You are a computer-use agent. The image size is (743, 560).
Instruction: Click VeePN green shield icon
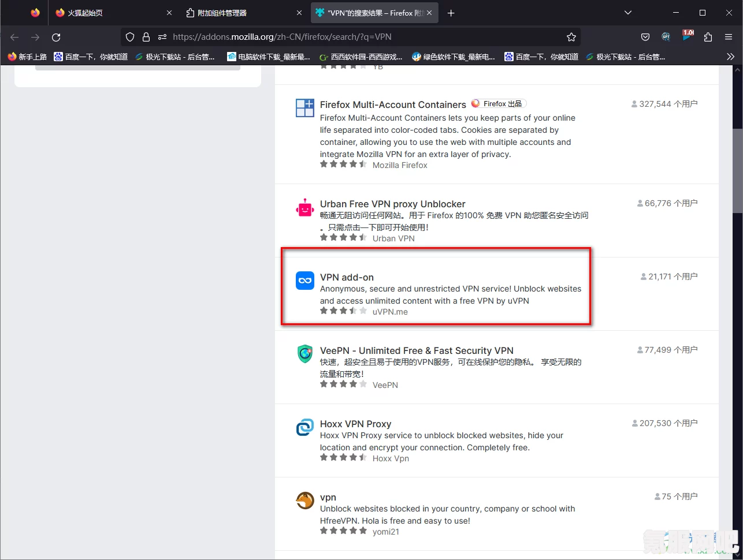(305, 354)
